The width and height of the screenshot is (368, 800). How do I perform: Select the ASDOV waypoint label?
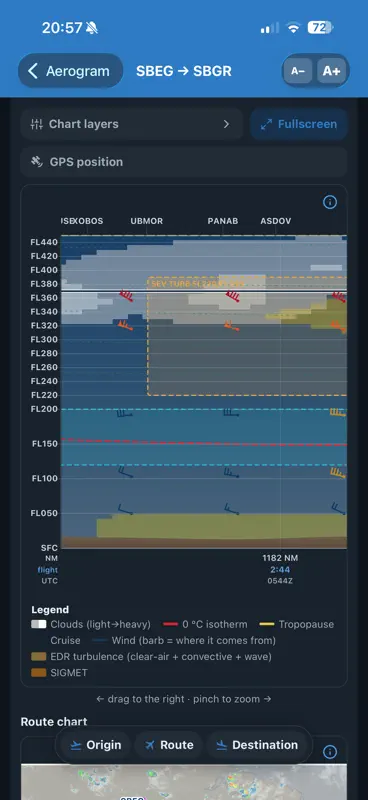coord(276,221)
